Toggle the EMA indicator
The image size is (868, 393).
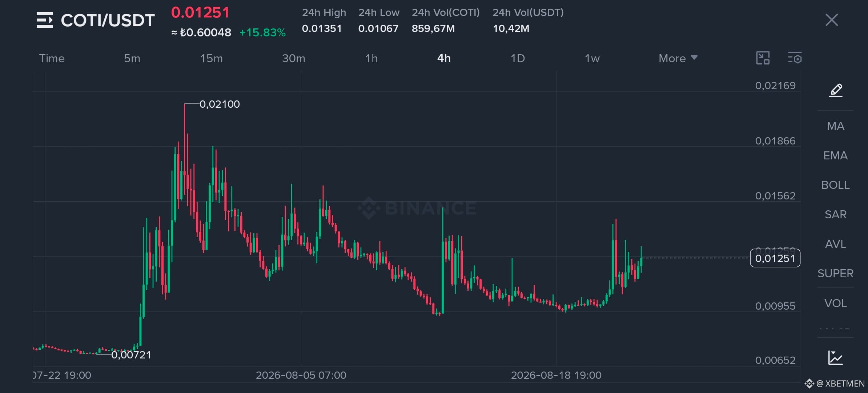(835, 156)
